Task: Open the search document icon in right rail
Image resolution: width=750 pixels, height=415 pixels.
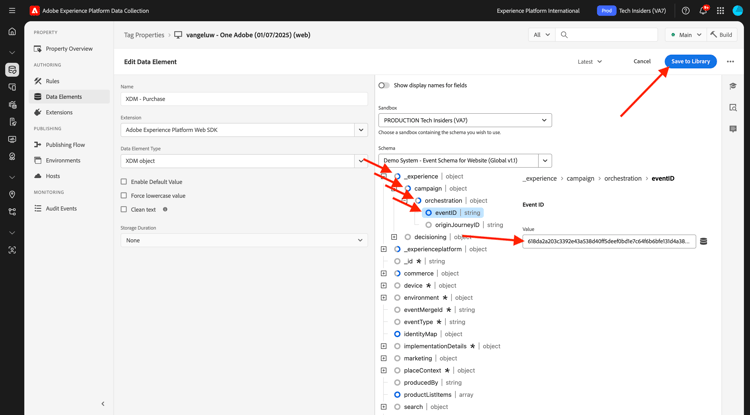Action: (733, 108)
